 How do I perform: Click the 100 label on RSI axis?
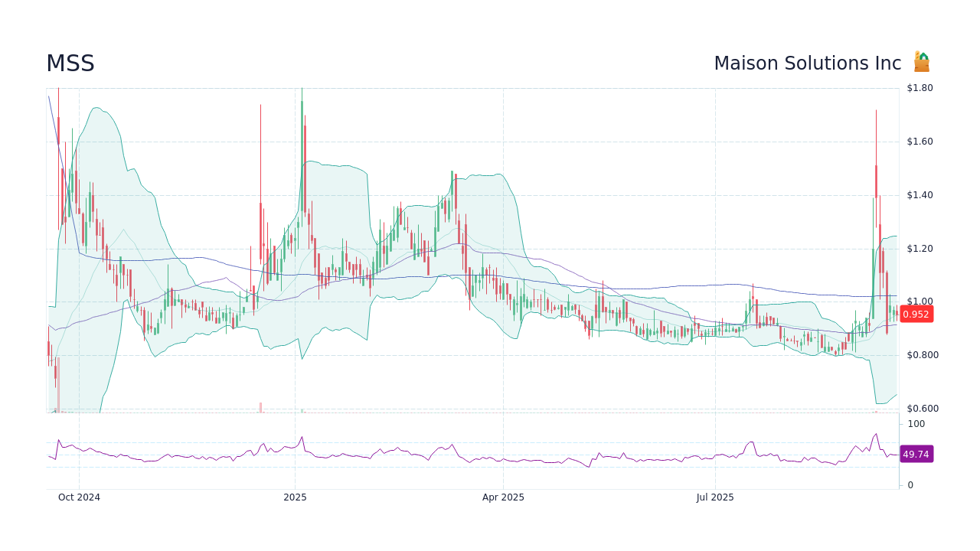tap(916, 424)
